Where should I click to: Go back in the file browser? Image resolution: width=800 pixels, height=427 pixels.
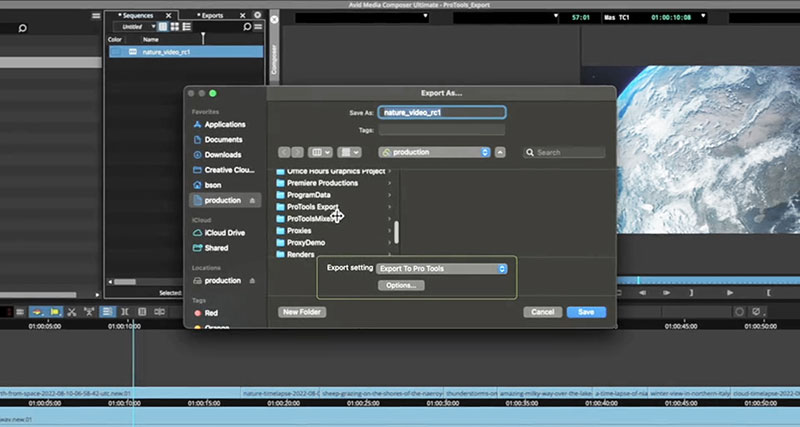coord(284,153)
